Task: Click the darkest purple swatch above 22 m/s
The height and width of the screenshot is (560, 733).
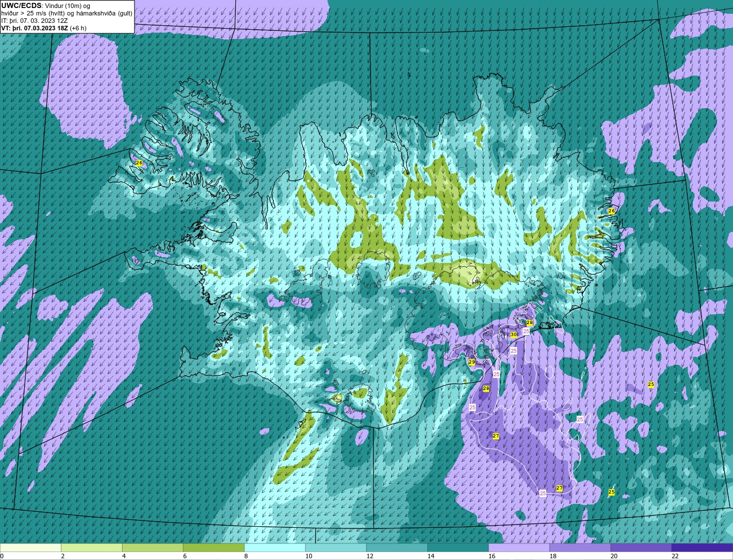Action: pyautogui.click(x=703, y=547)
